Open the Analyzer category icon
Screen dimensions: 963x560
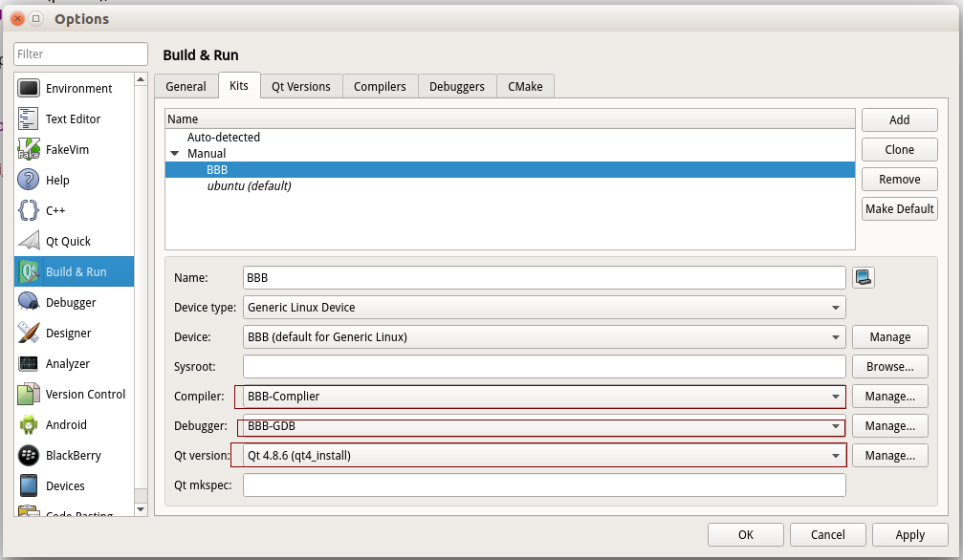29,363
